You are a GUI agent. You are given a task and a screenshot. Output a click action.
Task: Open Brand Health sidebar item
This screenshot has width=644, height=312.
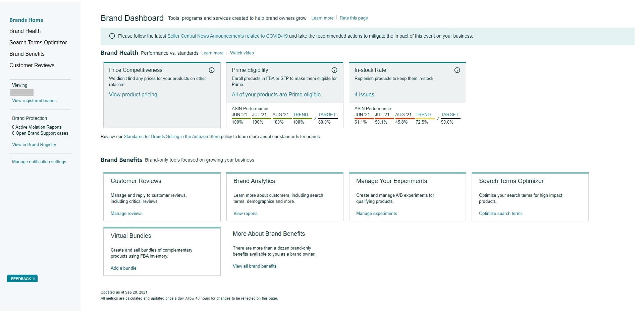point(25,31)
